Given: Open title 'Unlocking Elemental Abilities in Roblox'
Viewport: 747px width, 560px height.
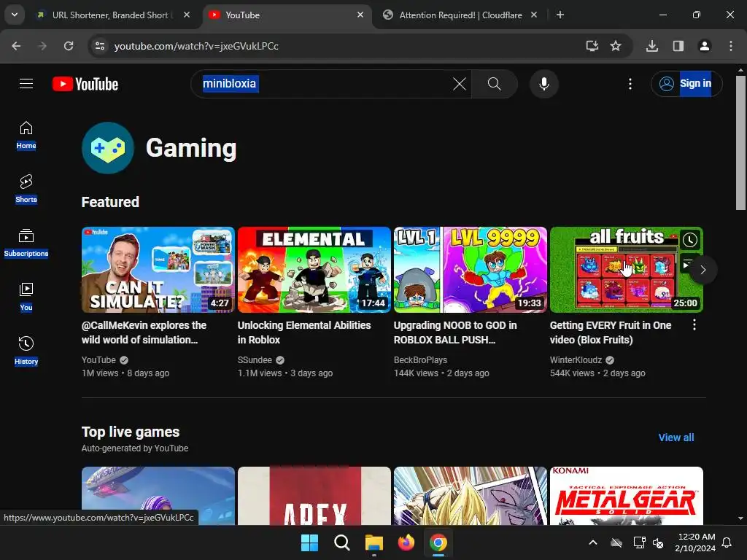Looking at the screenshot, I should [x=304, y=332].
